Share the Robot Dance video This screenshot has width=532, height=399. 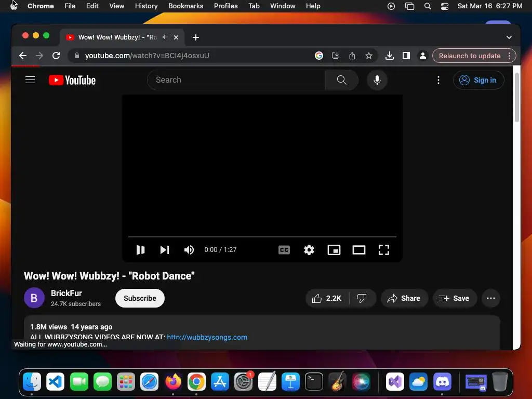(x=404, y=298)
